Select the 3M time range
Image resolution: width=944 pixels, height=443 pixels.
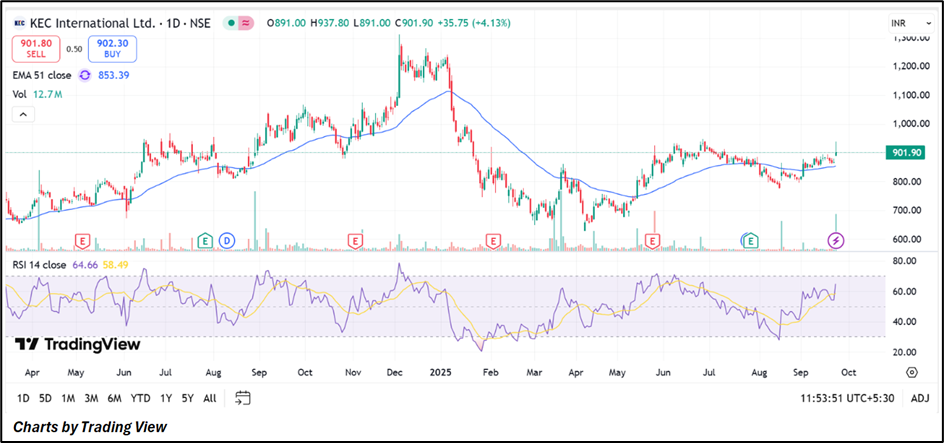pos(92,398)
